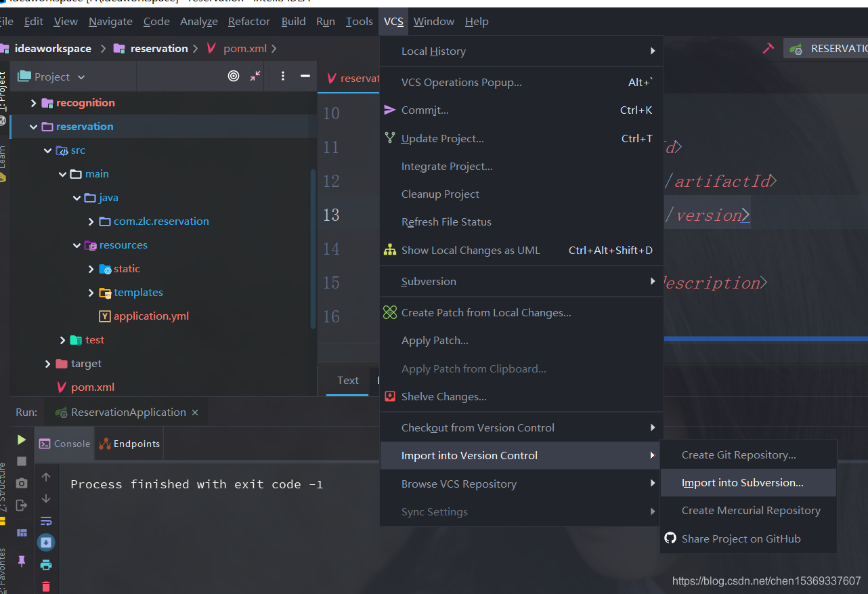Click the Stop square icon in Run panel
Screen dimensions: 868x594
coord(22,461)
